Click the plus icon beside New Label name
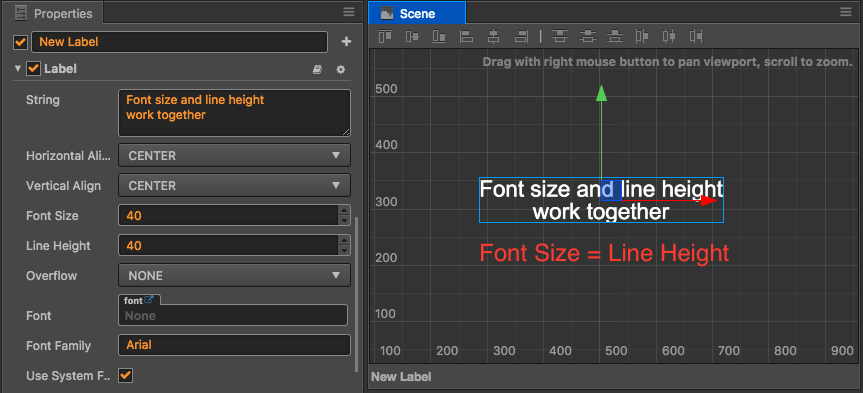This screenshot has width=863, height=393. click(346, 42)
